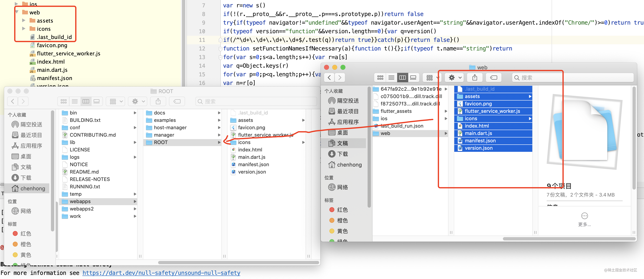644x279 pixels.
Task: Switch web Finder window to icon view
Action: pyautogui.click(x=380, y=78)
